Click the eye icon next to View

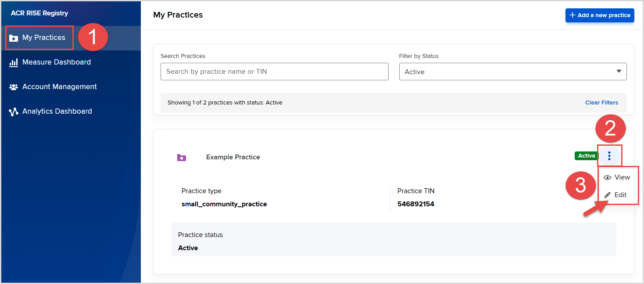608,177
